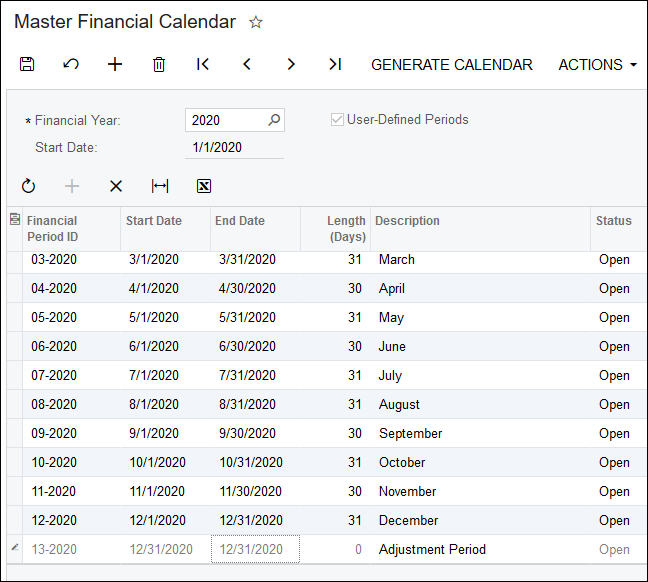Jump to the last record
The image size is (648, 582).
(335, 64)
